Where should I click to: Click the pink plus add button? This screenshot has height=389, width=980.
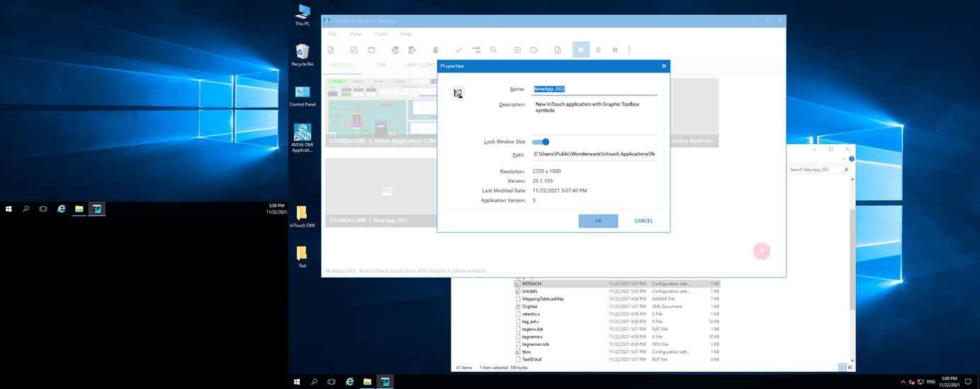(x=762, y=251)
